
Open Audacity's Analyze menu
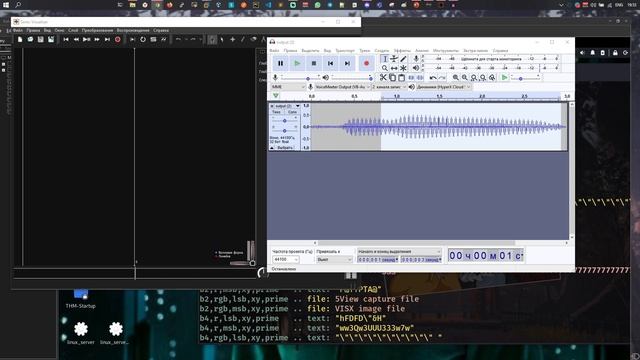click(x=422, y=51)
